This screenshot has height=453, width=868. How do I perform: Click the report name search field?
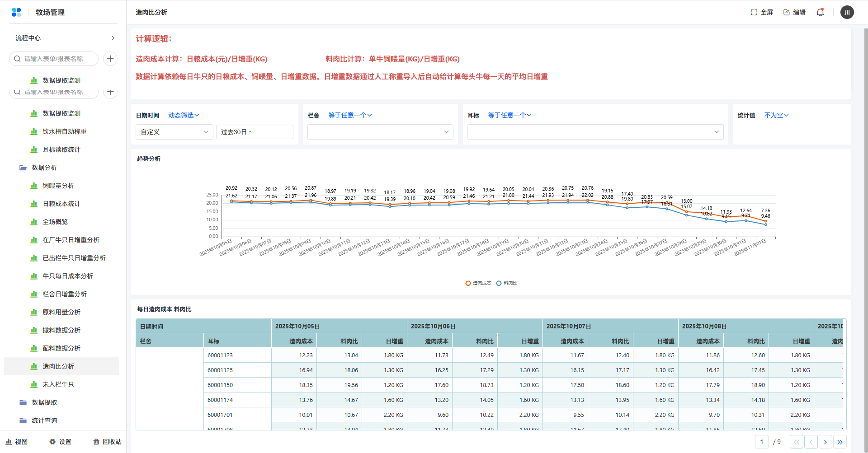point(59,59)
